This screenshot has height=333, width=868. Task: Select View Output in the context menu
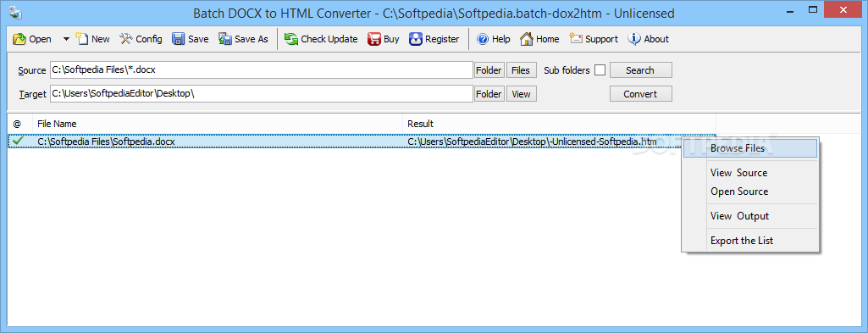tap(750, 216)
